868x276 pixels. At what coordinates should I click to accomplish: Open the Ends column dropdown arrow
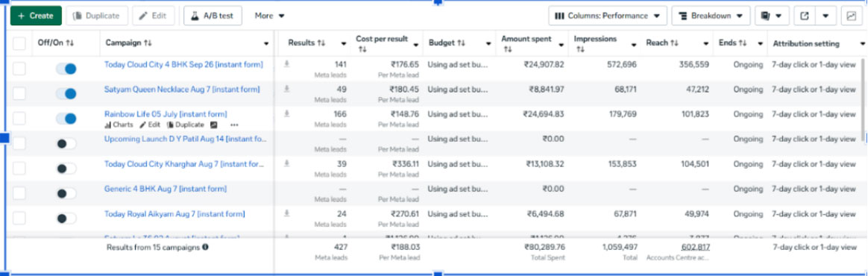[760, 43]
